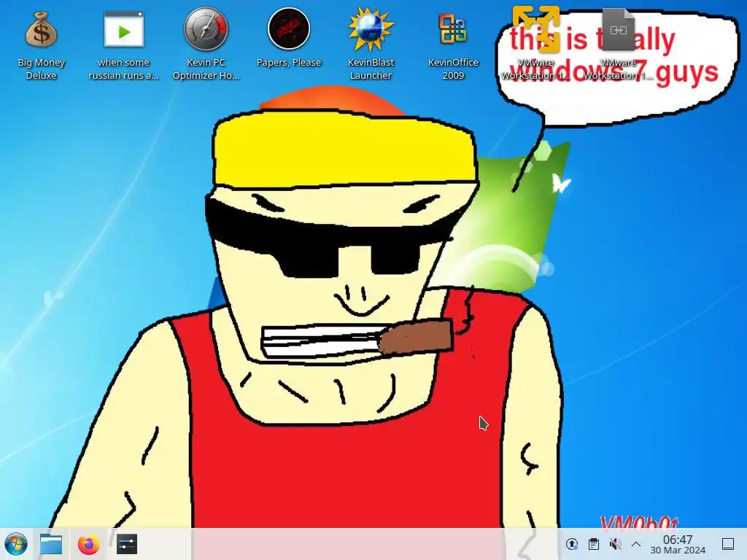The width and height of the screenshot is (747, 560).
Task: Open the file manager from the taskbar
Action: click(x=51, y=544)
